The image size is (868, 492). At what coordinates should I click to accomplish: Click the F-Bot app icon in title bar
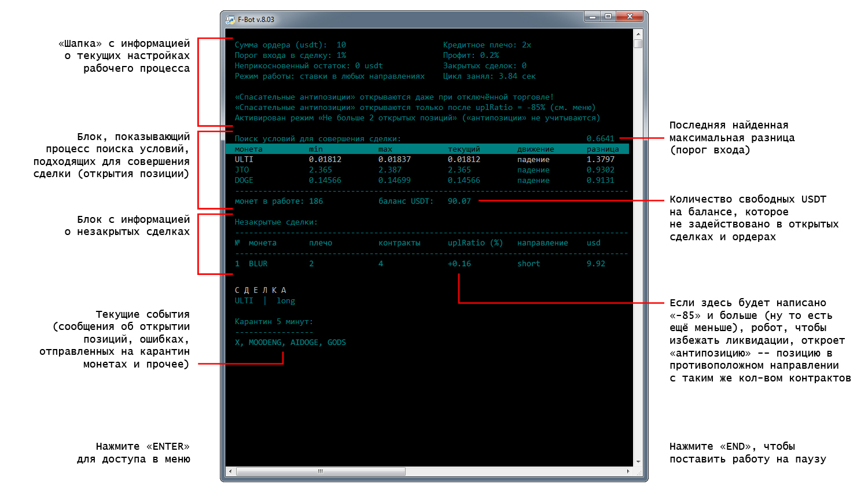coord(230,19)
